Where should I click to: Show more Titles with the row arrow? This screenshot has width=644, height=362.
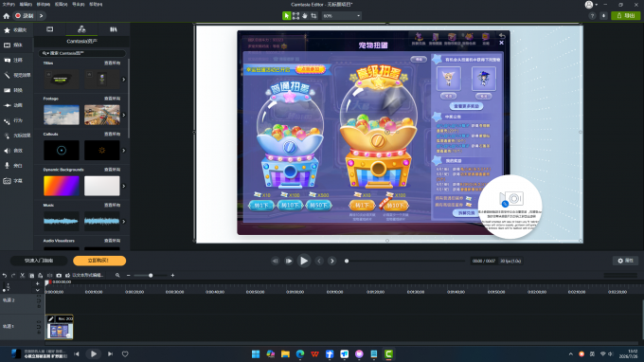(124, 80)
